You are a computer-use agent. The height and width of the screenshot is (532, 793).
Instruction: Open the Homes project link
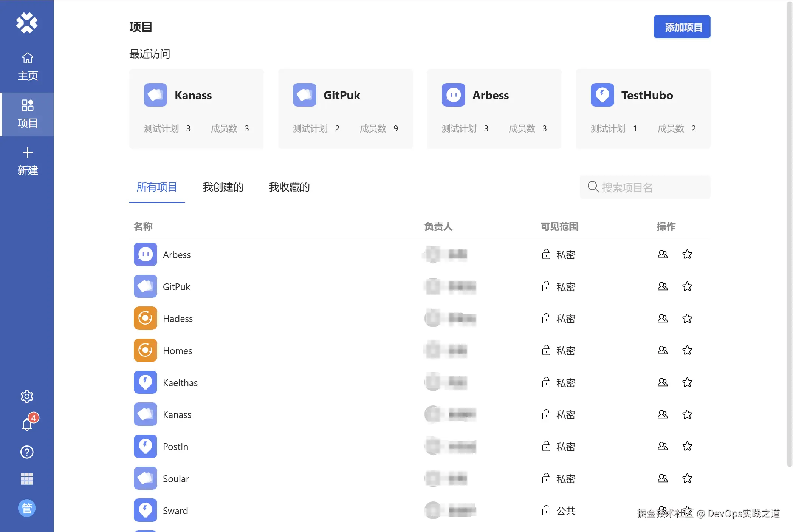coord(177,351)
